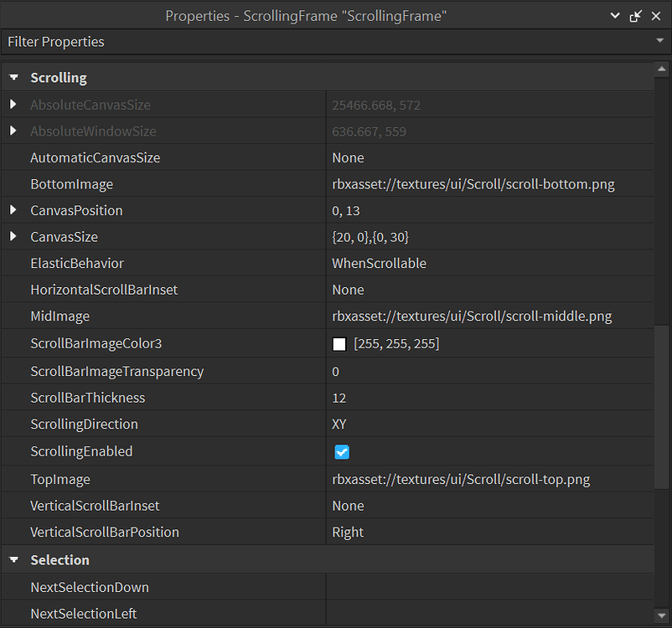Open the title bar chevron menu

615,15
